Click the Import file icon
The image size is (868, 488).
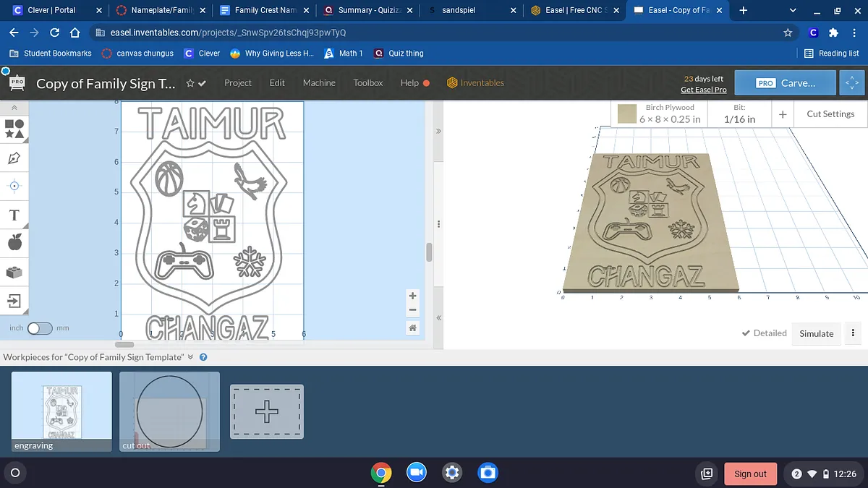[14, 300]
